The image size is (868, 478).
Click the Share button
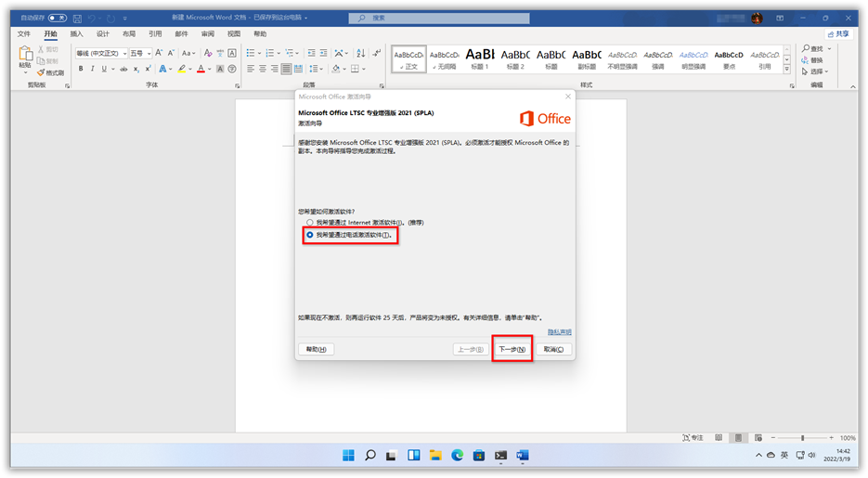coord(838,34)
